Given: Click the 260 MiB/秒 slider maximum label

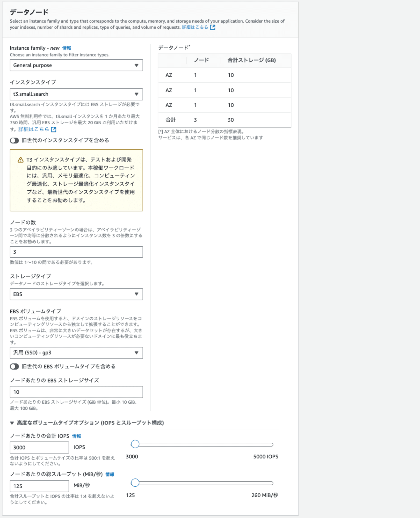Looking at the screenshot, I should click(265, 495).
